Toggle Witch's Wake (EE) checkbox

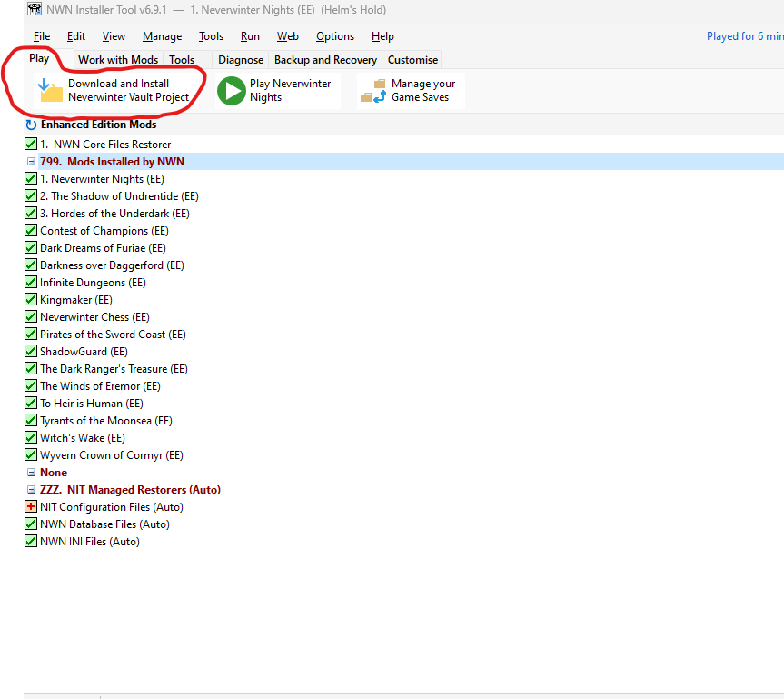tap(31, 437)
